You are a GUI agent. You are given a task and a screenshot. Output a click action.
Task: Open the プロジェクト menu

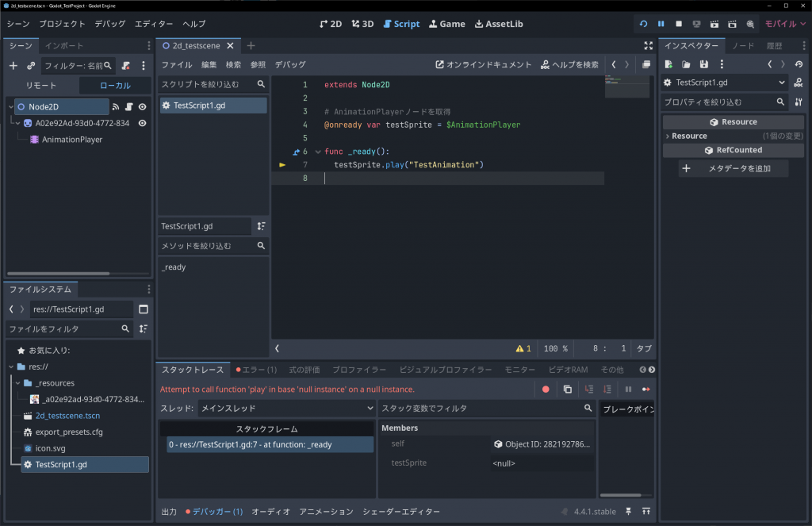(x=62, y=24)
